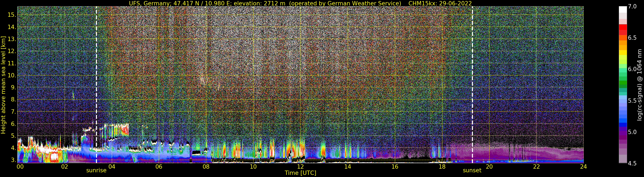This screenshot has height=177, width=644.
Task: Select the '6.' height axis tick label
Action: [x=14, y=124]
